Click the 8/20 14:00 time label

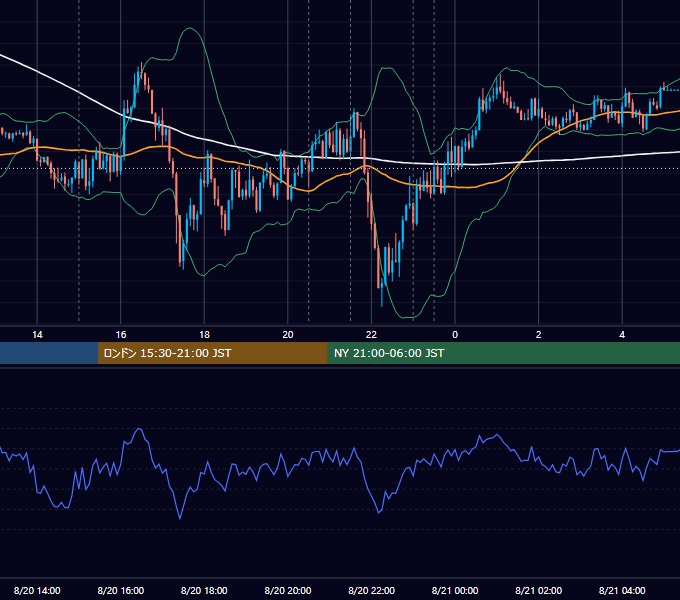37,590
